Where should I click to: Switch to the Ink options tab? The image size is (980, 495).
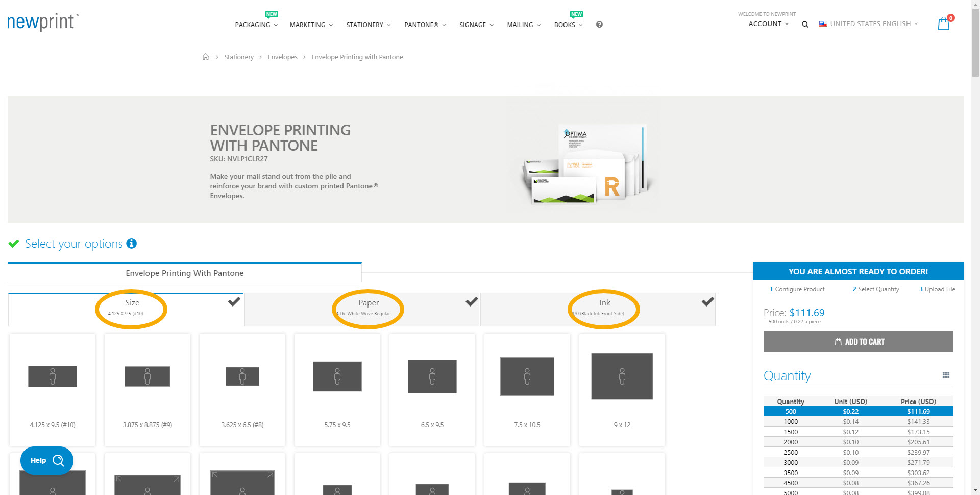(598, 309)
